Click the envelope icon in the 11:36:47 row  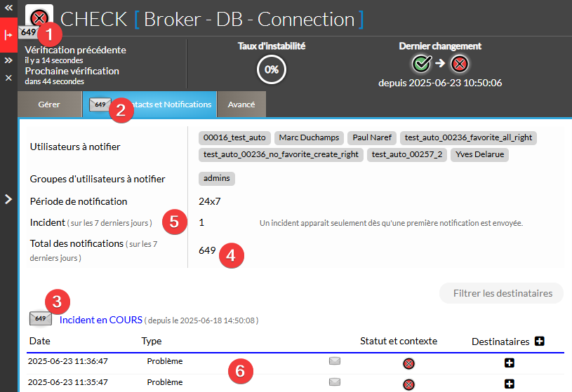tap(335, 362)
